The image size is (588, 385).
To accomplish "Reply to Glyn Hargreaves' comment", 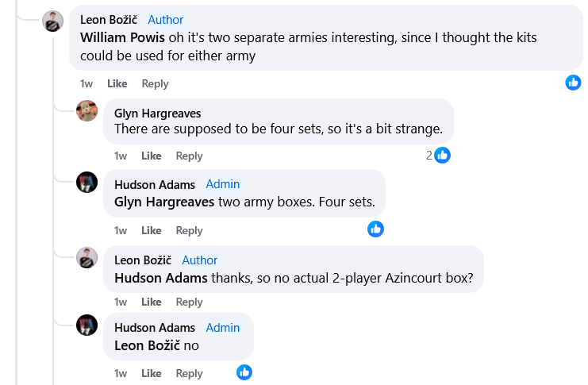I will [189, 156].
